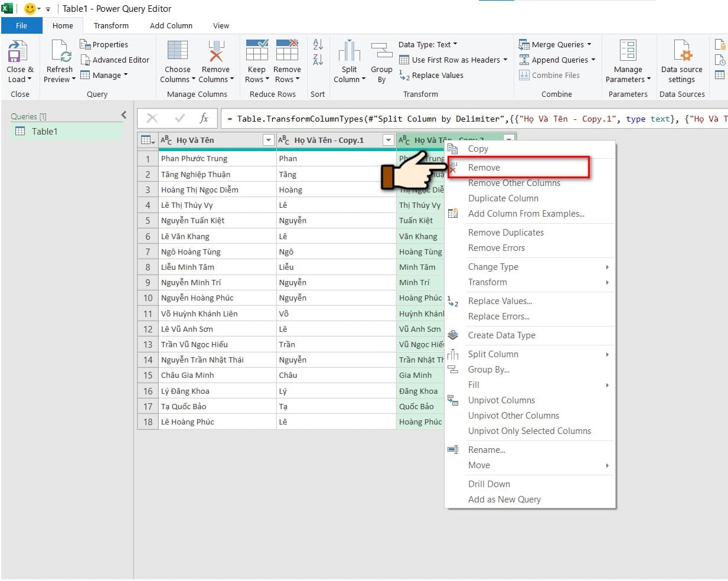This screenshot has width=728, height=581.
Task: Click the Group By ribbon icon
Action: click(381, 51)
